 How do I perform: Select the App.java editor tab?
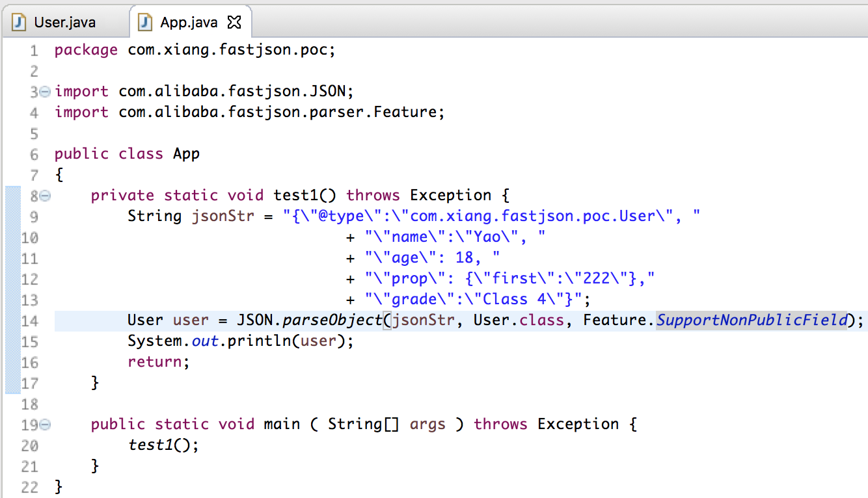[x=190, y=22]
